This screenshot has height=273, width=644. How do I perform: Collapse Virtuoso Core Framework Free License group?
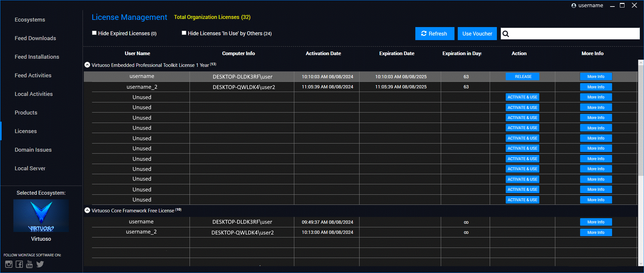tap(87, 210)
